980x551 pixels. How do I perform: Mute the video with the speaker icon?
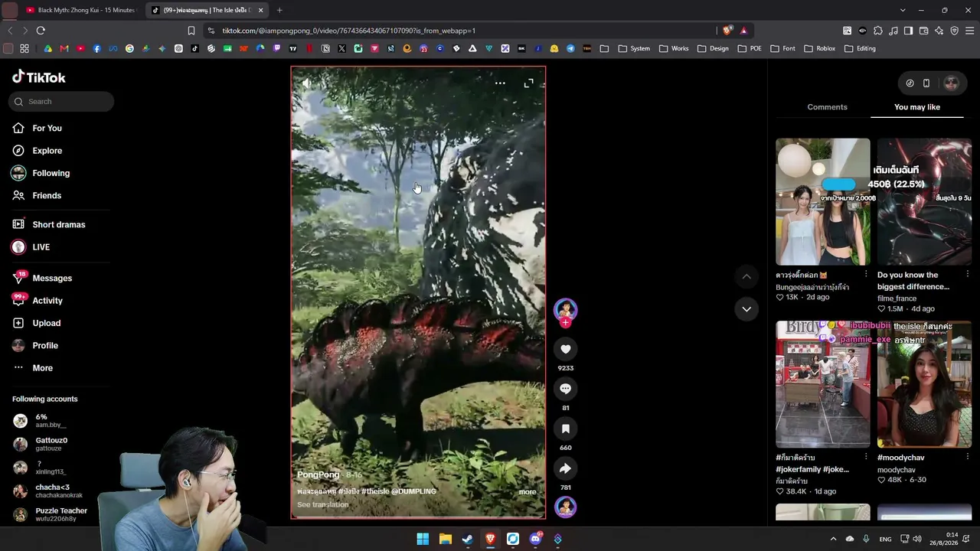[306, 83]
